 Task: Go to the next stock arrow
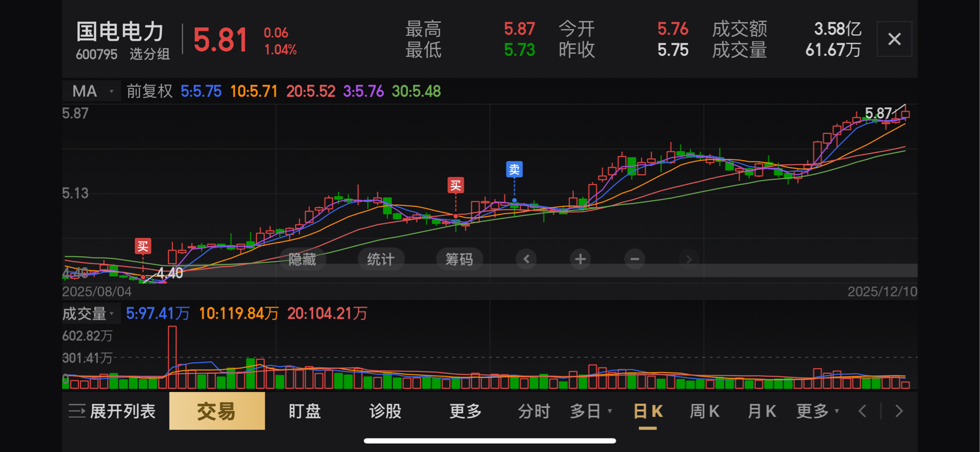click(899, 411)
